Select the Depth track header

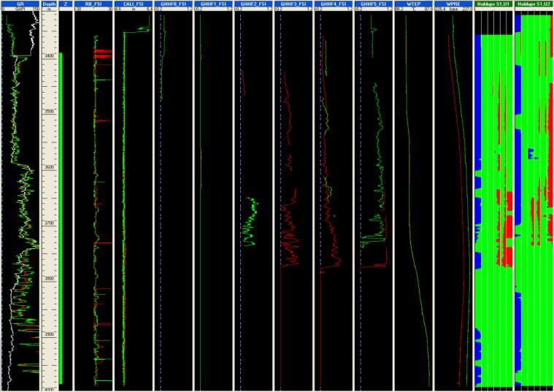(49, 4)
